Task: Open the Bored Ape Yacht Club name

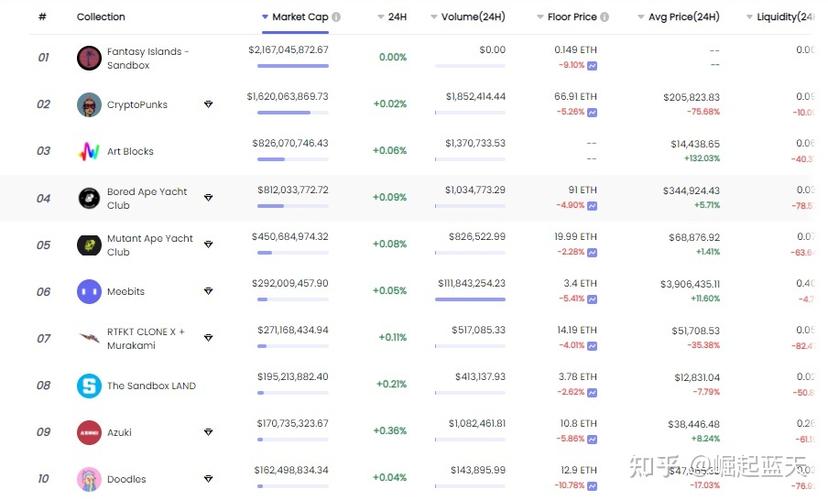Action: pos(147,199)
